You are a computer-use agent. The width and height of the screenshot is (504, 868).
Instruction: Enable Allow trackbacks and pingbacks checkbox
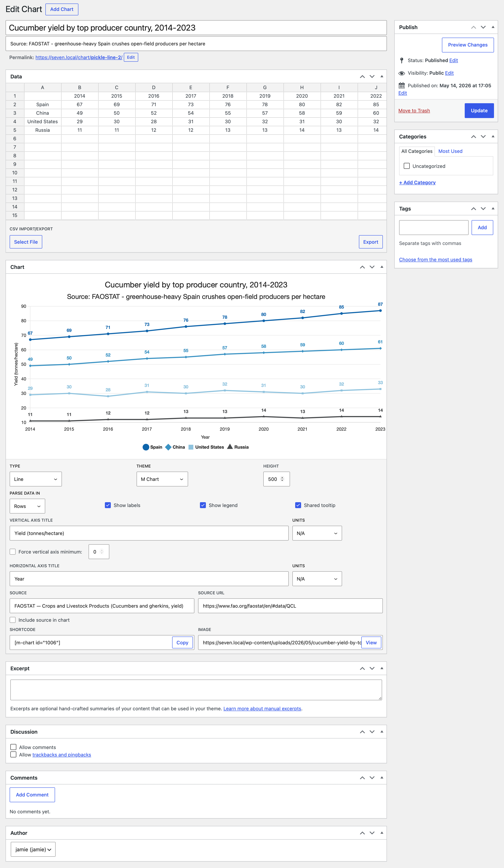[x=14, y=754]
